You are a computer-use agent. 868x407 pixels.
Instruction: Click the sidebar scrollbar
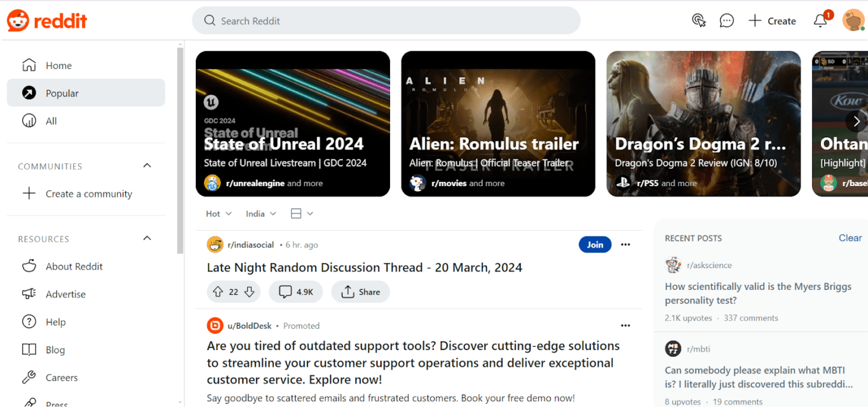coord(180,151)
